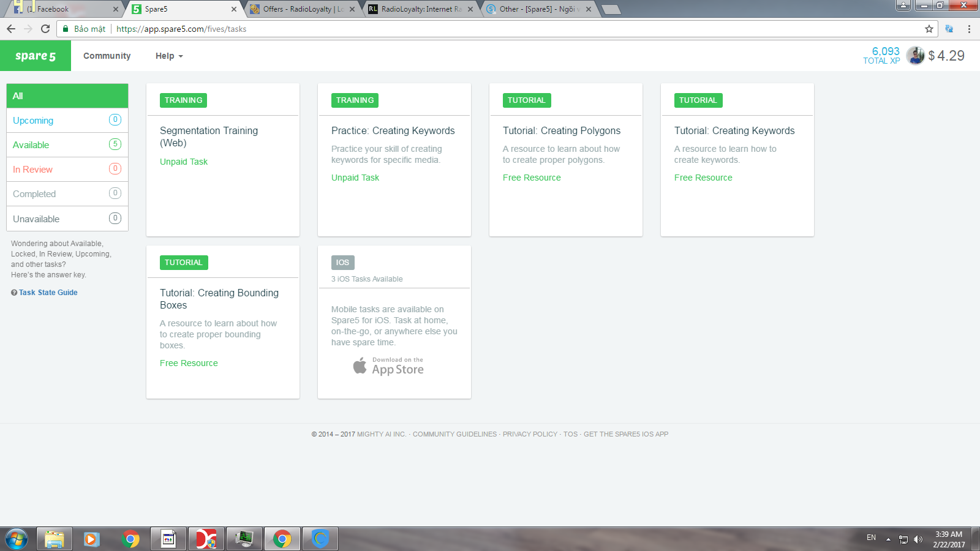Viewport: 980px width, 551px height.
Task: Select the Unavailable task filter
Action: (x=67, y=219)
